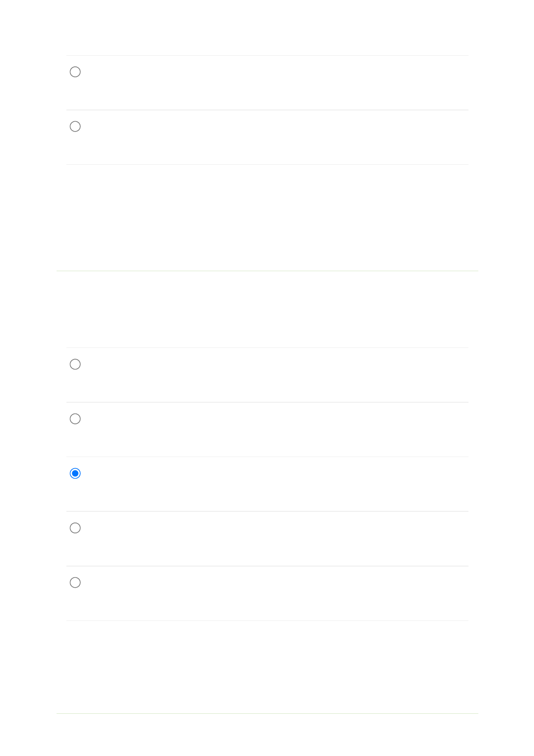The height and width of the screenshot is (756, 534).
Task: Click the horizontal divider between the two question sections
Action: (x=267, y=271)
